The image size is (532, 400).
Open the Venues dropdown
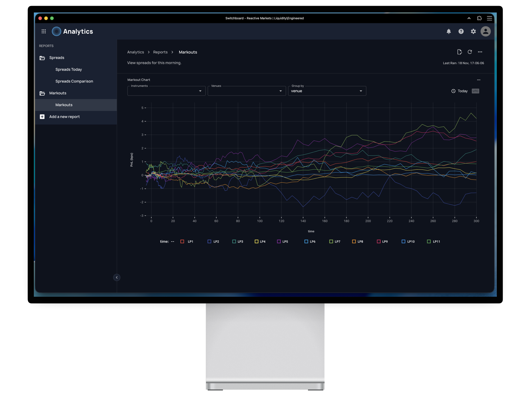[x=246, y=91]
